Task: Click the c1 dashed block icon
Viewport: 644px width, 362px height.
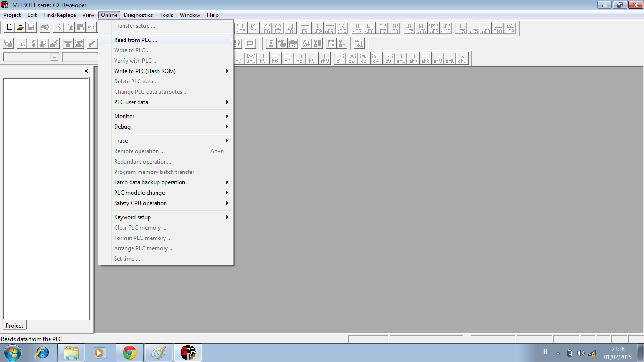Action: coord(339,58)
